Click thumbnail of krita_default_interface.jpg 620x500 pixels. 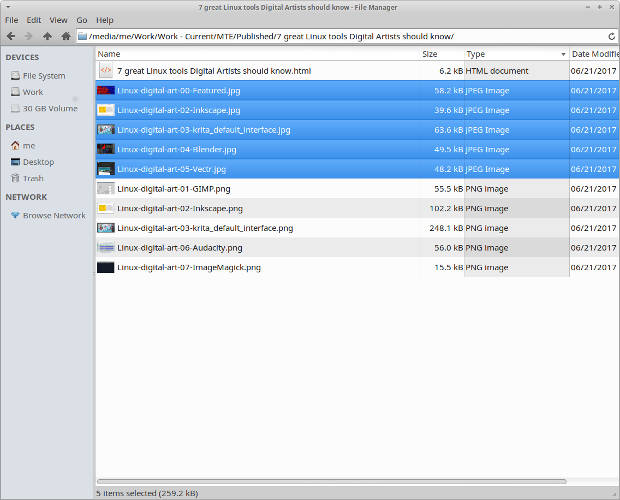click(106, 130)
